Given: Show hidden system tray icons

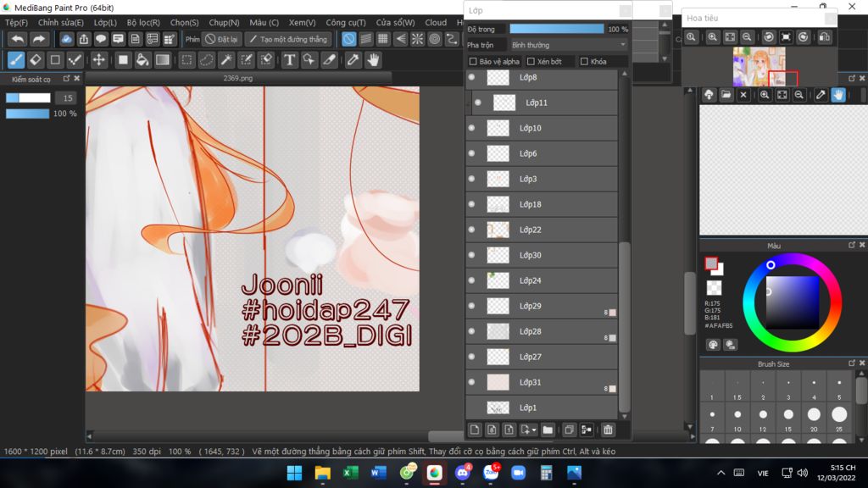Looking at the screenshot, I should pyautogui.click(x=721, y=472).
